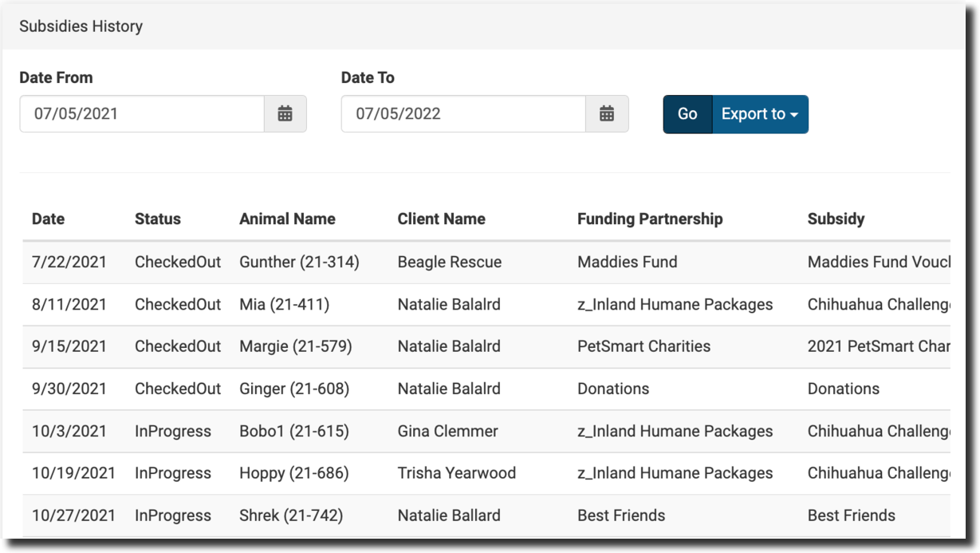Screen dimensions: 980x553
Task: Click the Animal Name column header
Action: [x=287, y=219]
